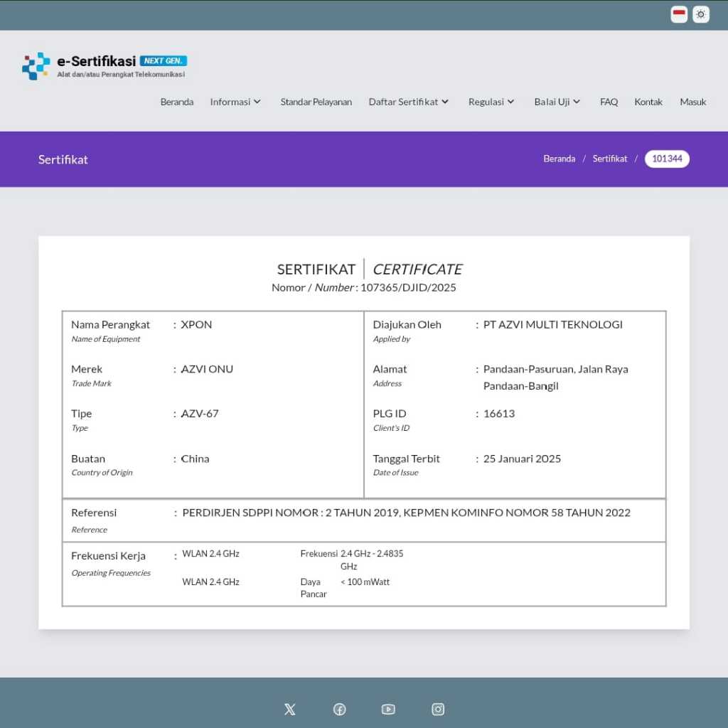728x728 pixels.
Task: Go to Beranda in the navigation bar
Action: pyautogui.click(x=177, y=102)
